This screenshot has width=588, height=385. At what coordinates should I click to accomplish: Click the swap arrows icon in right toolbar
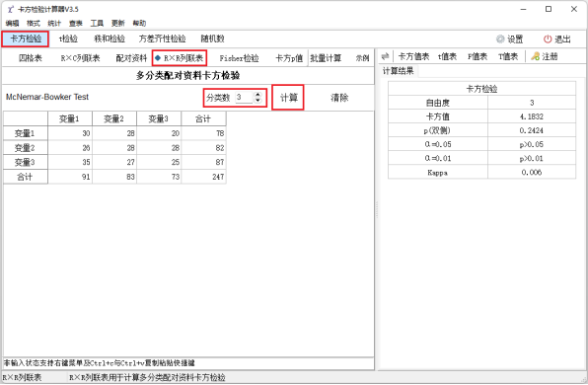tap(385, 56)
